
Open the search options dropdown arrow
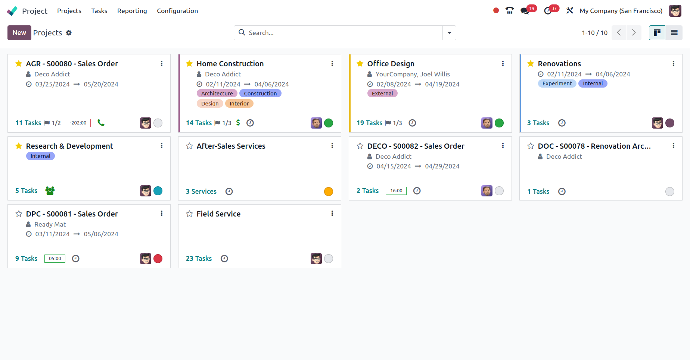(449, 33)
